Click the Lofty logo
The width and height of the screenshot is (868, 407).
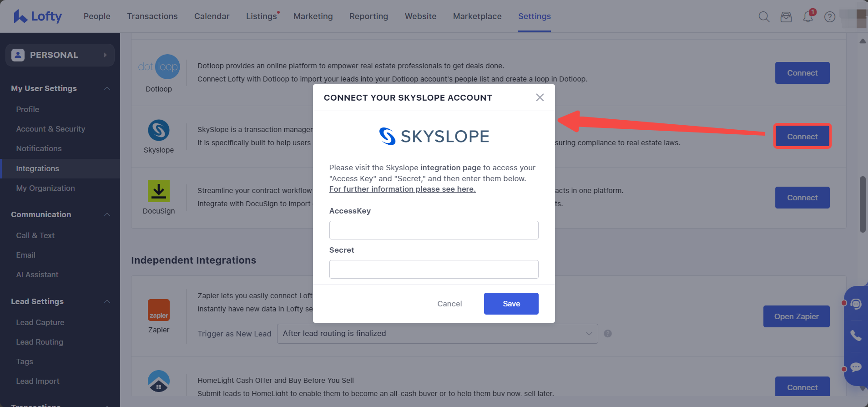tap(38, 16)
